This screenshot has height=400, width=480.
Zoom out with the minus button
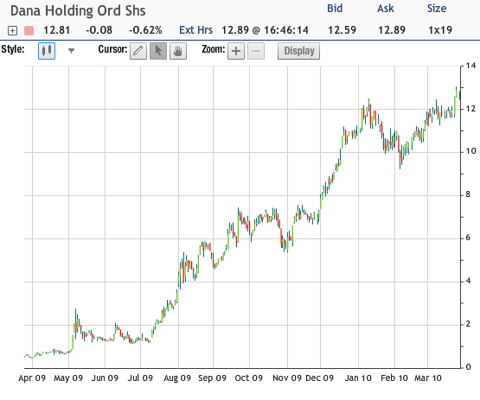point(256,51)
